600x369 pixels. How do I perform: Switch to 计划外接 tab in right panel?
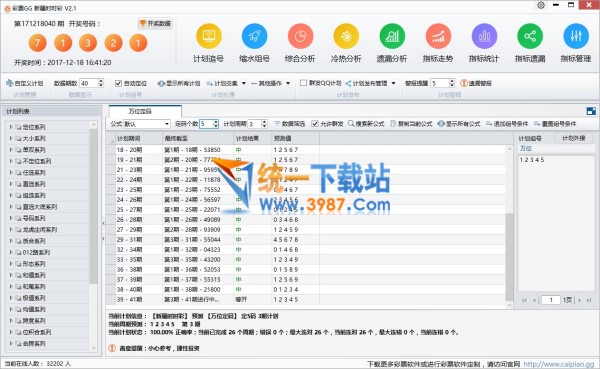(x=574, y=138)
